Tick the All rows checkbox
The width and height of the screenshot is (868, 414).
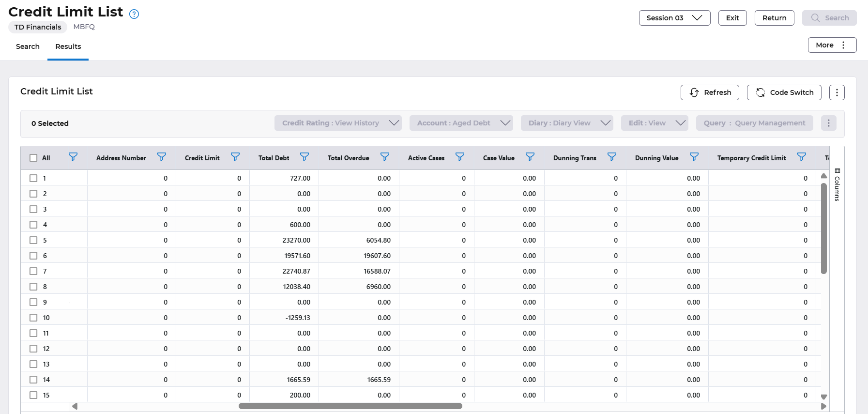coord(33,158)
